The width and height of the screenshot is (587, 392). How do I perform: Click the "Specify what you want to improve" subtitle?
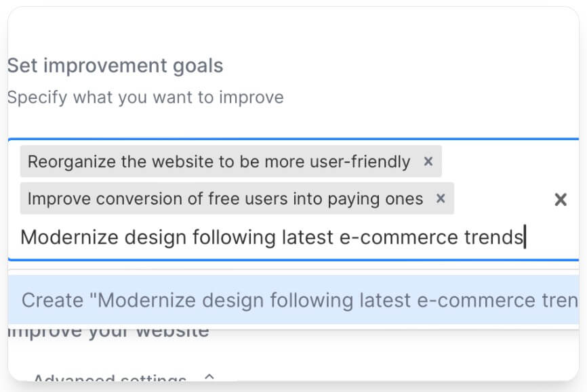(x=146, y=97)
